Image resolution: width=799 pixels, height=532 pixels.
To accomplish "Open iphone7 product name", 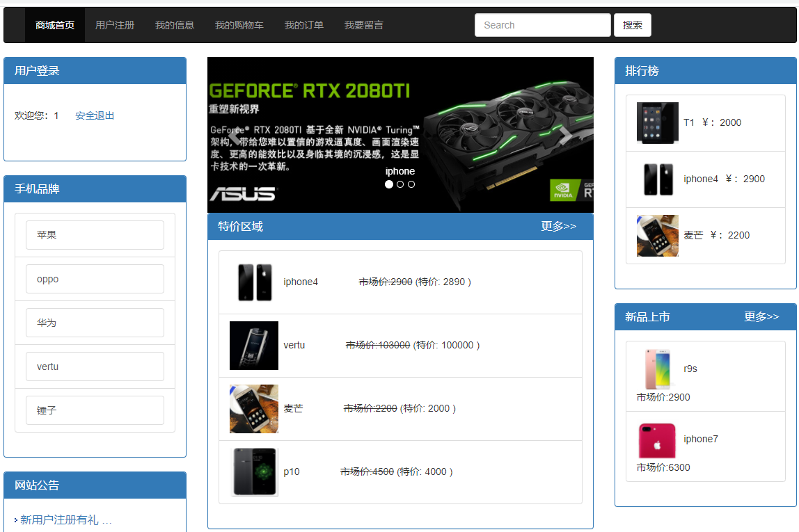I will (x=701, y=439).
